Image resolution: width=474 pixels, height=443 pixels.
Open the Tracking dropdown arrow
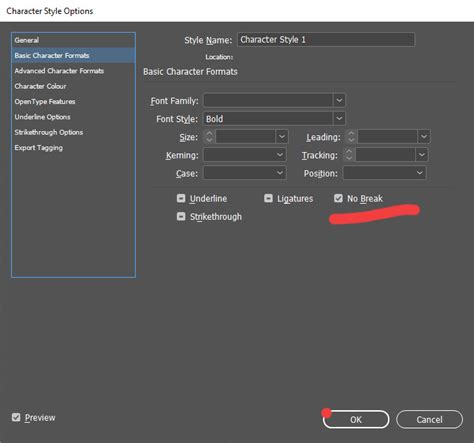pos(422,155)
